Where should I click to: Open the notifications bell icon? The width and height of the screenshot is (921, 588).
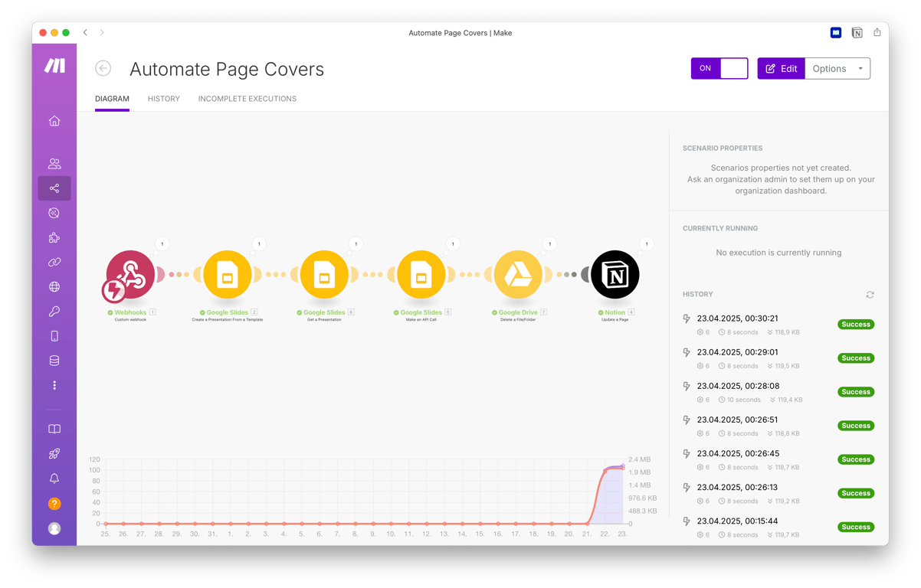(x=54, y=479)
